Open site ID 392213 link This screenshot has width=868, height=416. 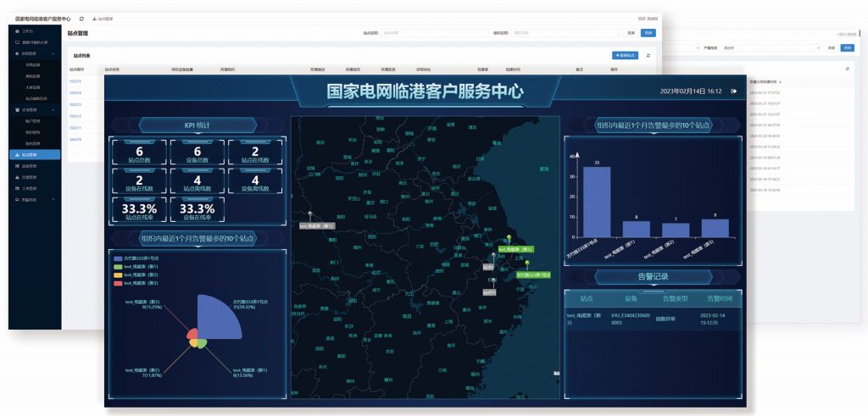[x=75, y=104]
